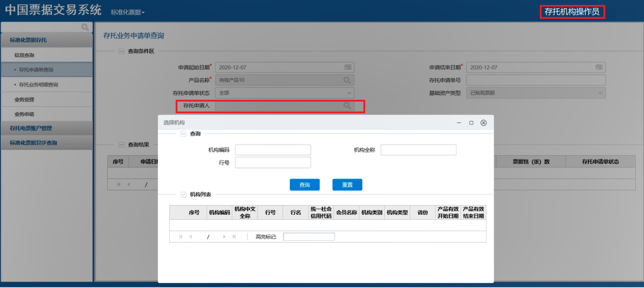The image size is (644, 288).
Task: Expand 存托电票账户管理 sidebar group
Action: click(47, 129)
